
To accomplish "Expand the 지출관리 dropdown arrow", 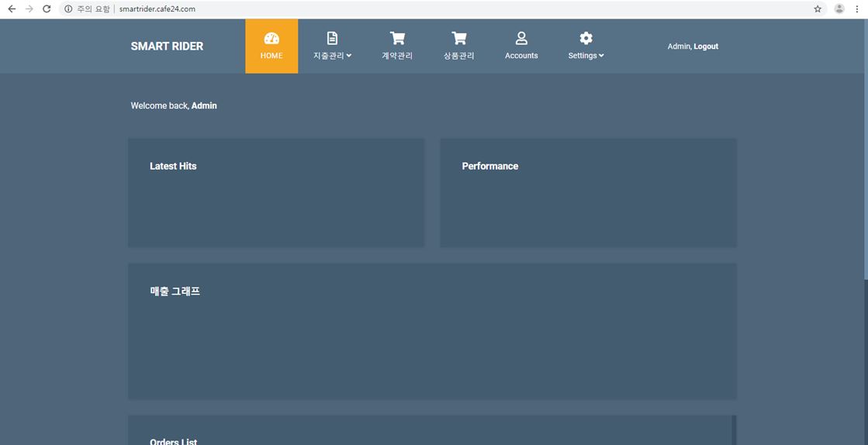I will tap(349, 55).
